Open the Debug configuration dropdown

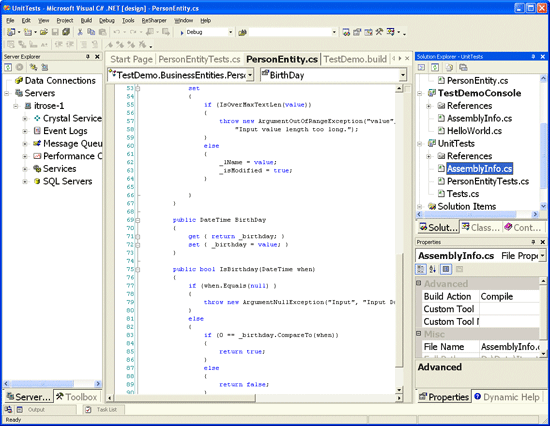coord(230,32)
